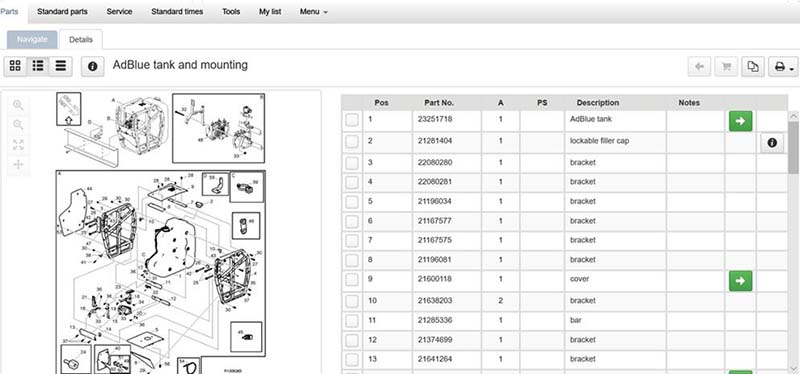The width and height of the screenshot is (800, 374).
Task: Expand the Menu dropdown in top bar
Action: (x=313, y=11)
